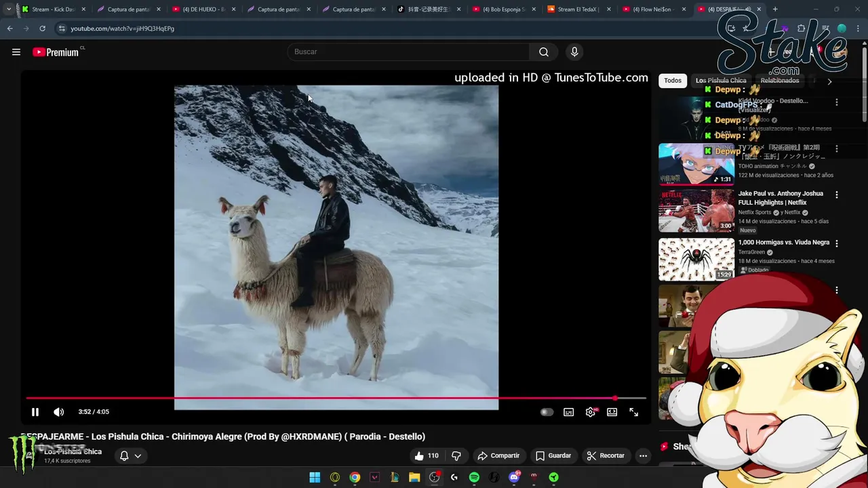This screenshot has height=488, width=868.
Task: Switch to Stream - Kick Dashboard tab
Action: point(53,9)
